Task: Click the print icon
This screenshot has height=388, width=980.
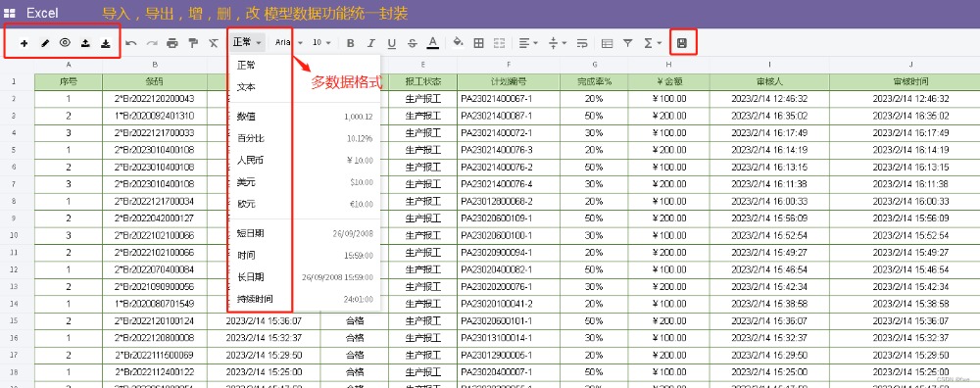Action: [x=172, y=43]
